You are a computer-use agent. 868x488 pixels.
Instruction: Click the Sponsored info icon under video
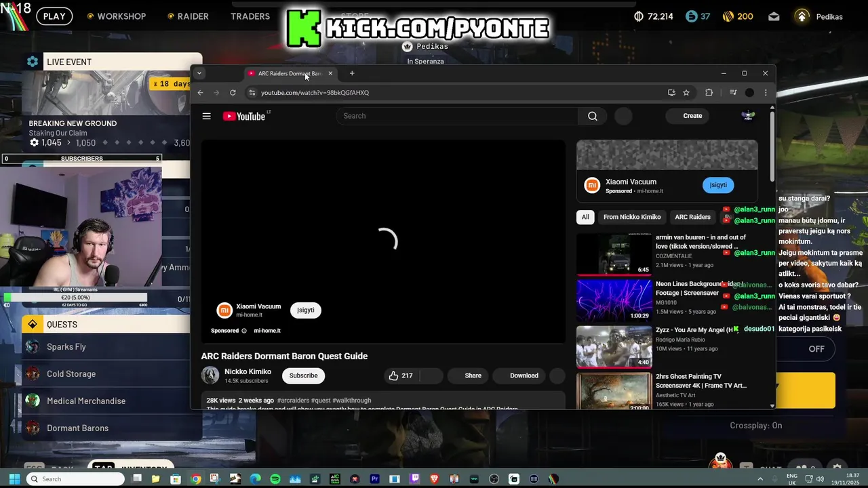click(x=244, y=331)
